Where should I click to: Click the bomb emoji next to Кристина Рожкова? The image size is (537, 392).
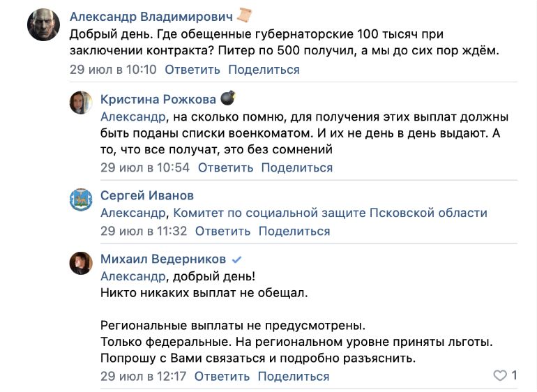coord(227,98)
